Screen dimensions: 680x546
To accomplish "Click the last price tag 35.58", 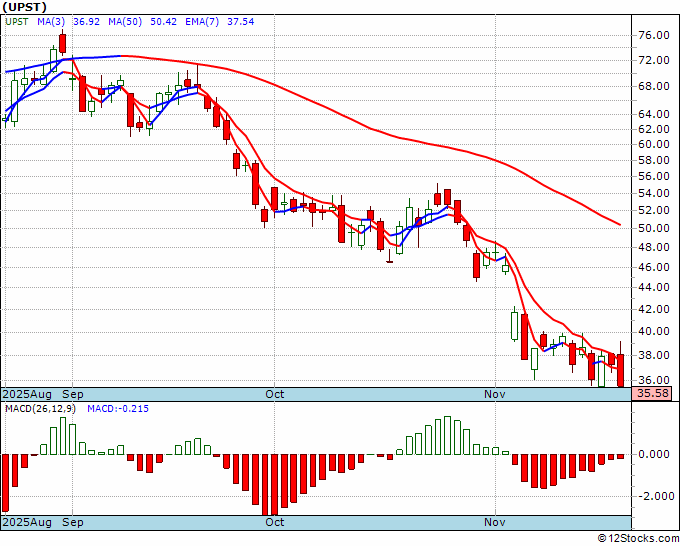I will (x=652, y=394).
